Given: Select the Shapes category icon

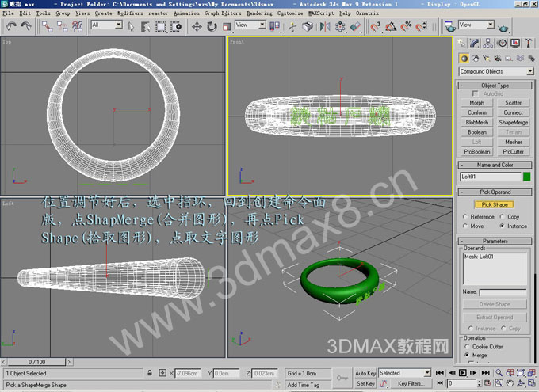Looking at the screenshot, I should click(476, 59).
